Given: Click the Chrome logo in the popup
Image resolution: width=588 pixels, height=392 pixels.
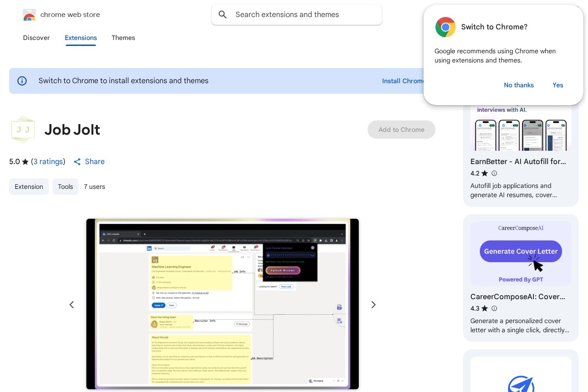Looking at the screenshot, I should (445, 27).
